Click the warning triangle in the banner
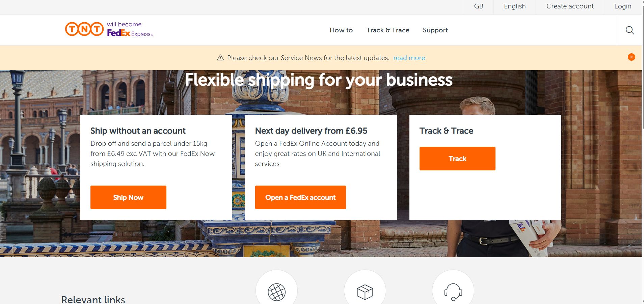 [220, 57]
